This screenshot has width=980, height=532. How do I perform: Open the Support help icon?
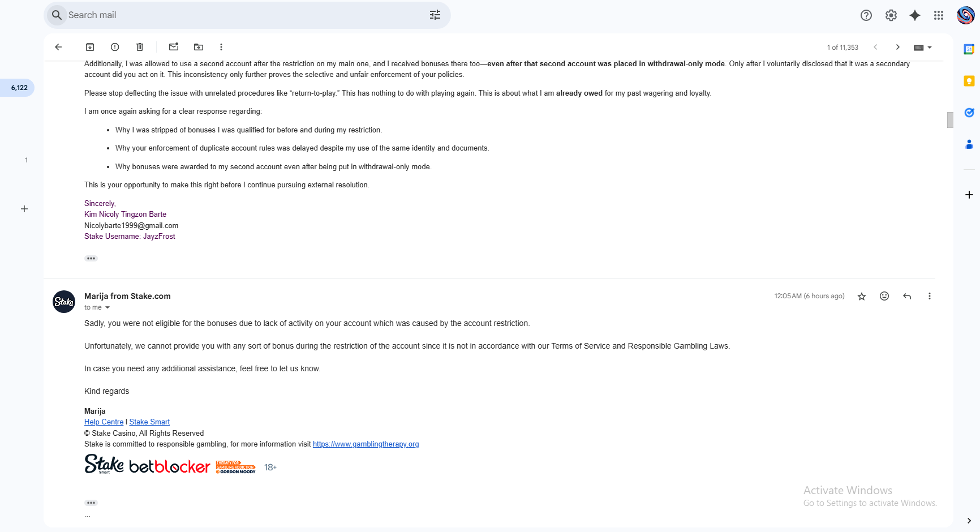pos(866,15)
